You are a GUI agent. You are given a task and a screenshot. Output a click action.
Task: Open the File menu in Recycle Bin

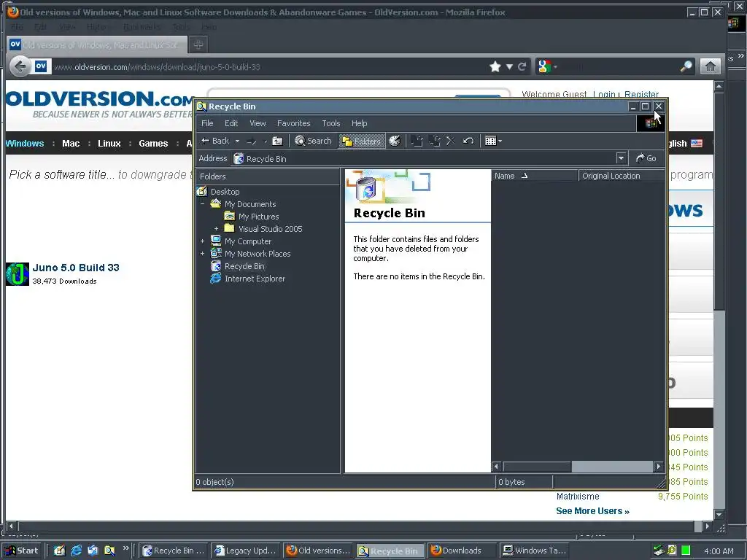click(207, 123)
